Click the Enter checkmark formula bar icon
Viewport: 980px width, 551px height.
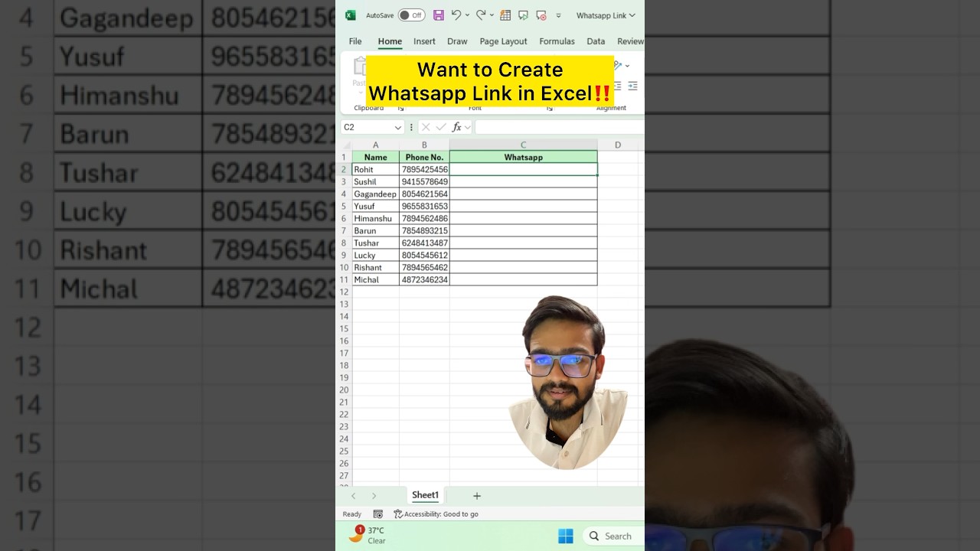pyautogui.click(x=441, y=127)
